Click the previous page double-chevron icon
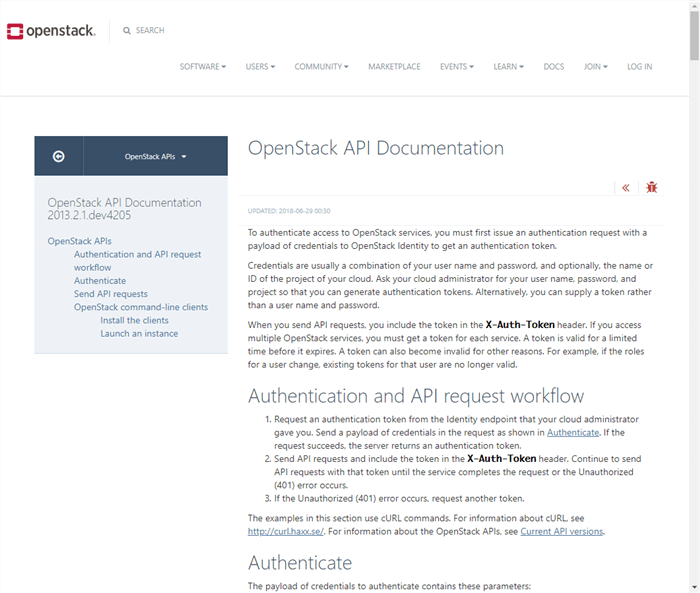Image resolution: width=700 pixels, height=593 pixels. coord(626,188)
